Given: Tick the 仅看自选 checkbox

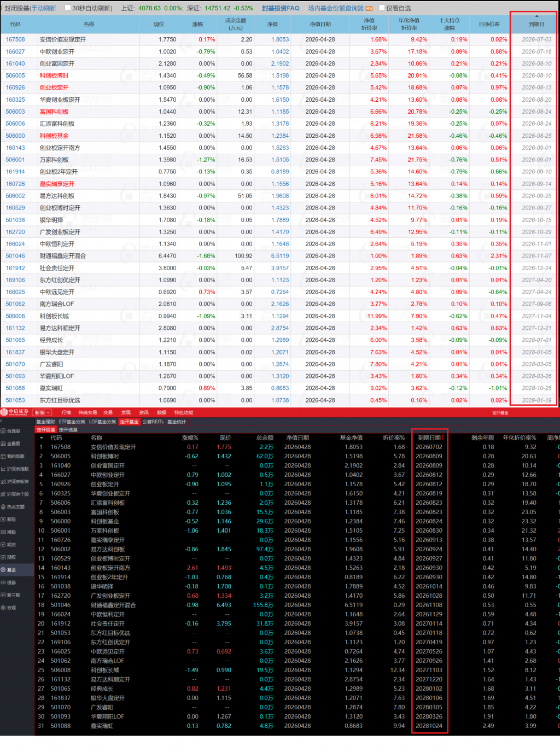Looking at the screenshot, I should tap(382, 8).
